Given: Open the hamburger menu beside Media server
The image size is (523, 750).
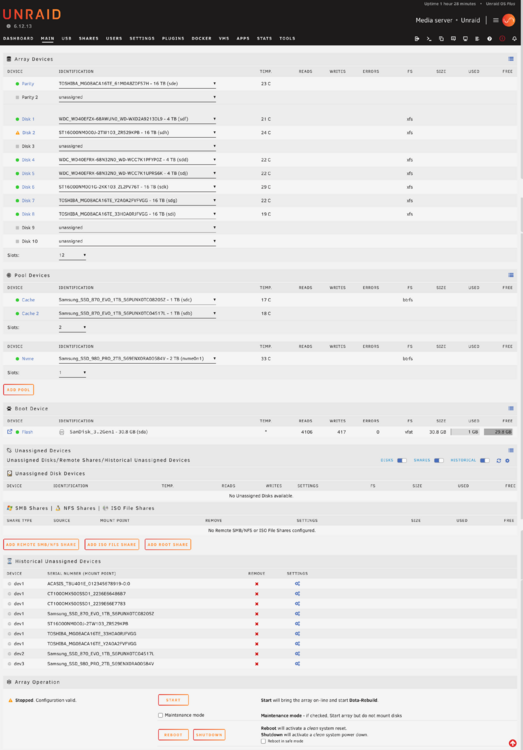Looking at the screenshot, I should coord(496,20).
